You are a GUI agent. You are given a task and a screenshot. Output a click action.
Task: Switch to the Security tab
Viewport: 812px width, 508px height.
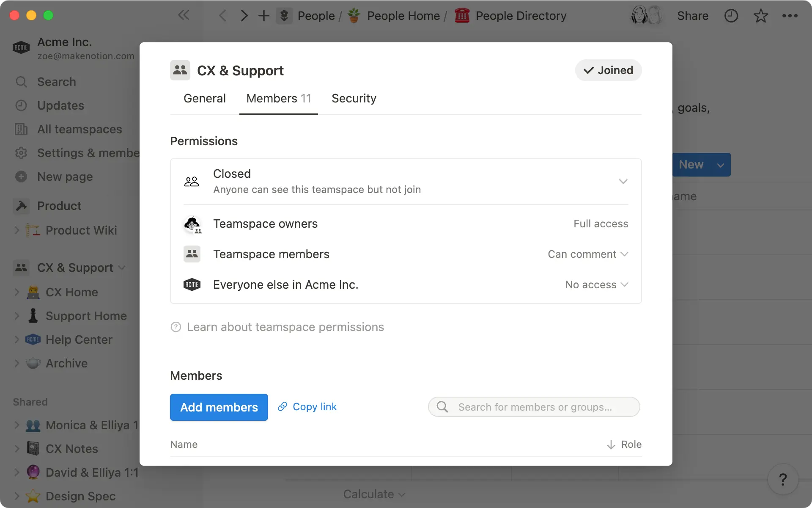354,98
